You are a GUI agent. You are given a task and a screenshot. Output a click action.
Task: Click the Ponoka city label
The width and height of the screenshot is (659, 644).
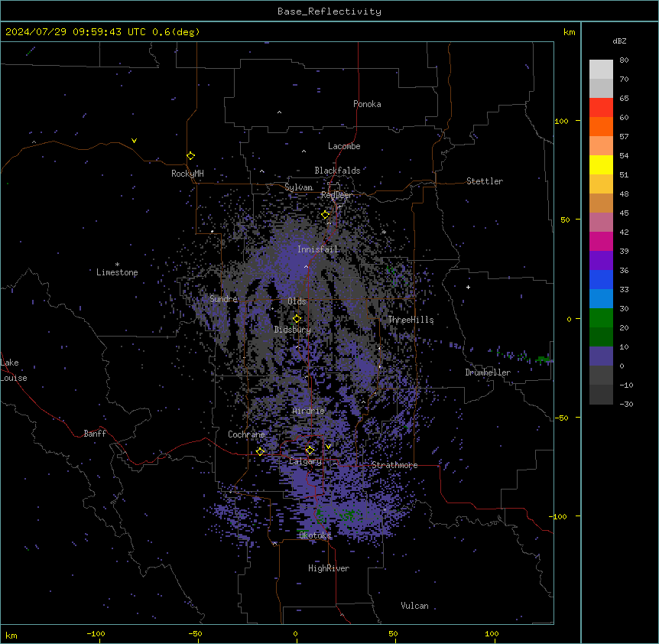[x=367, y=104]
